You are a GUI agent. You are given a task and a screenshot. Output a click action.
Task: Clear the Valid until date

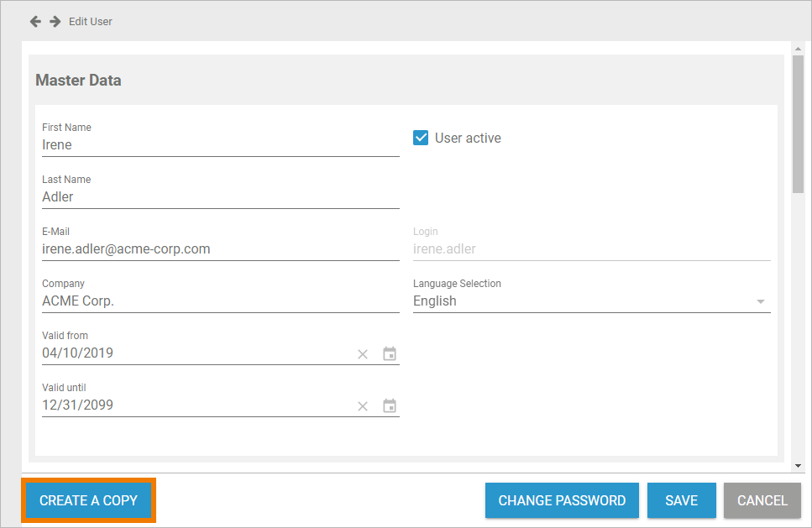pos(363,406)
